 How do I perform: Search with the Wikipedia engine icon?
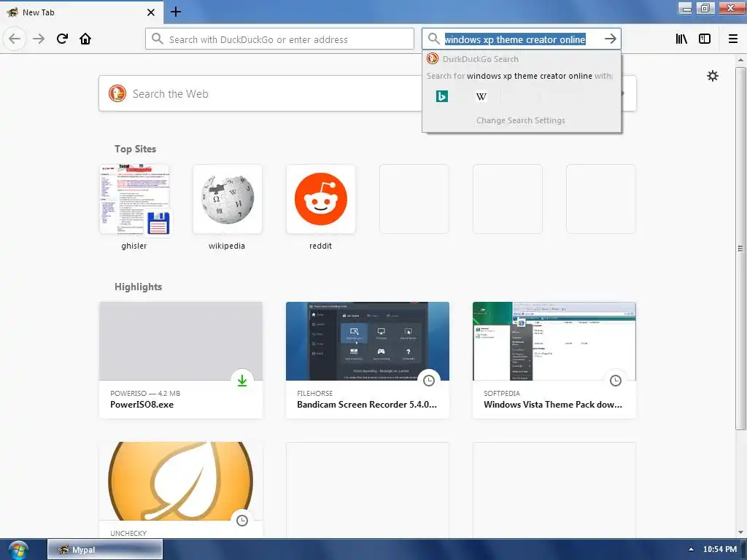(481, 97)
